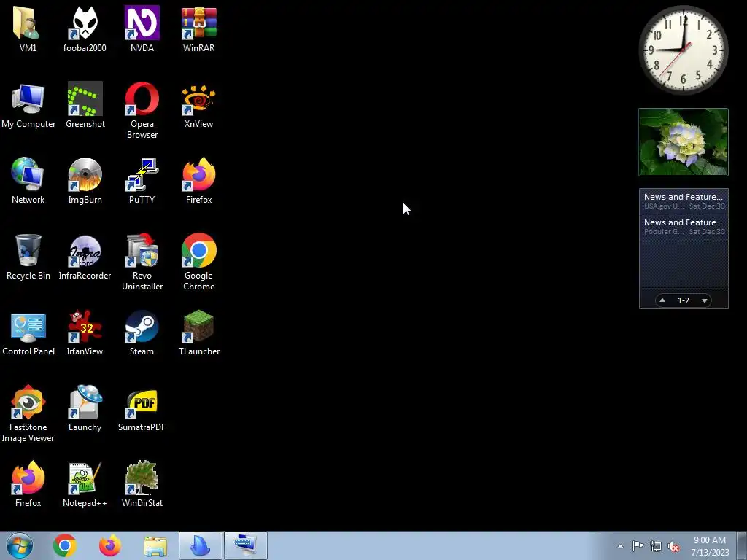Select the NVDA shortcut icon
Screen dimensions: 747x560
click(x=142, y=29)
